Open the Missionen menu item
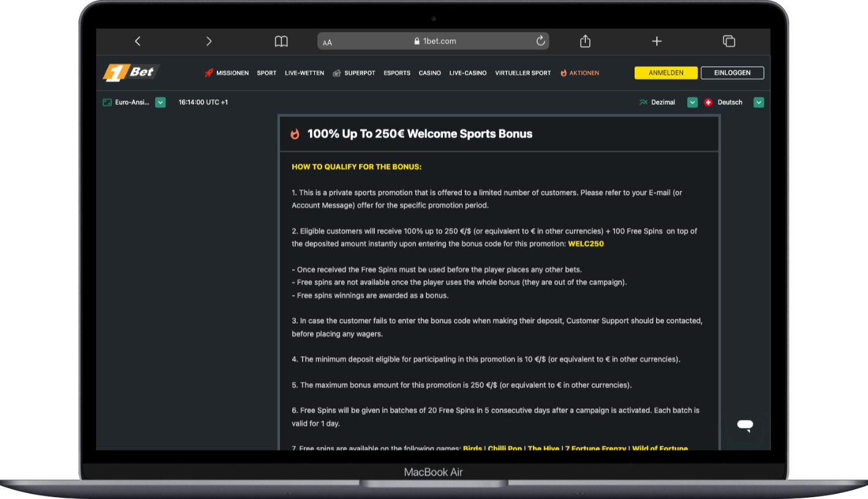The image size is (868, 499). tap(232, 73)
